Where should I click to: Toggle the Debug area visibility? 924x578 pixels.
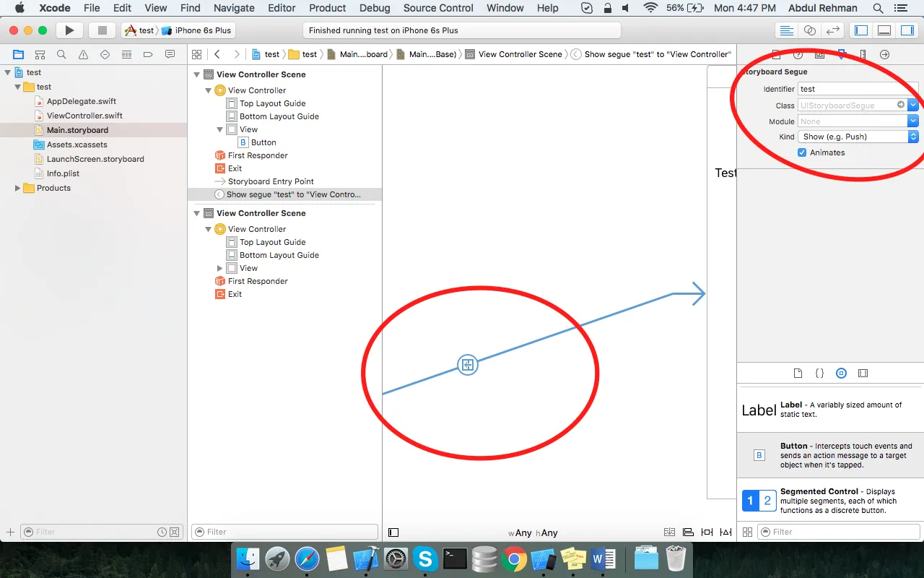[884, 30]
